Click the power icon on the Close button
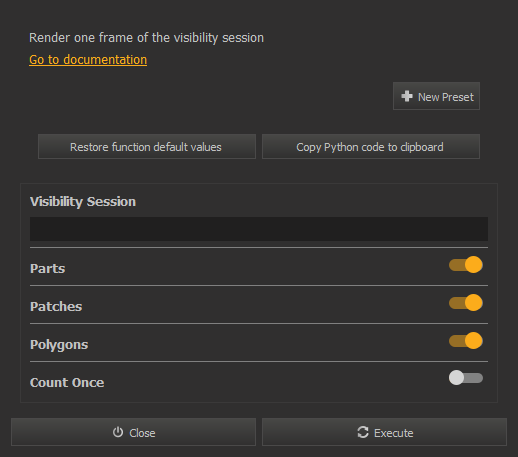 coord(118,432)
